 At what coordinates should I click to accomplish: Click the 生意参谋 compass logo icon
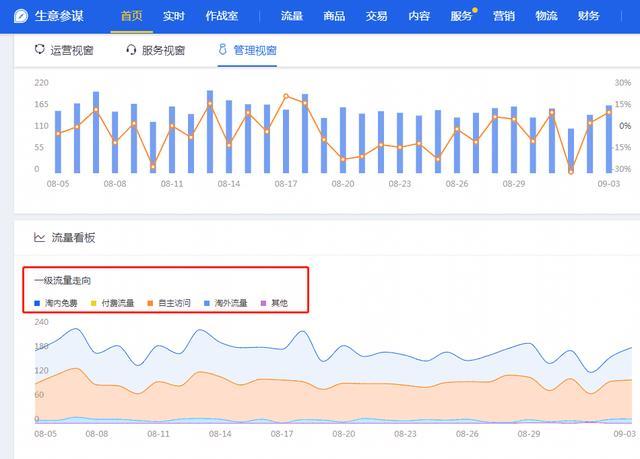pyautogui.click(x=21, y=16)
